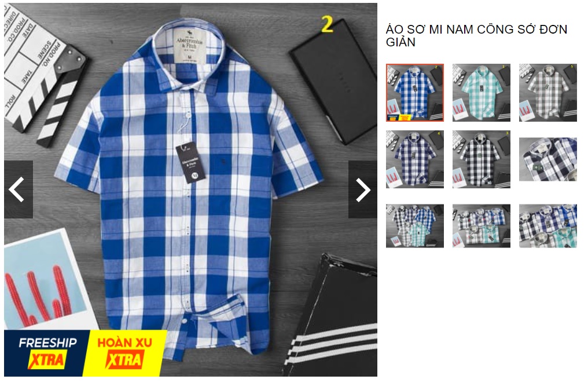Open middle thumbnail in the bottom row
This screenshot has height=383, width=588.
pos(482,226)
